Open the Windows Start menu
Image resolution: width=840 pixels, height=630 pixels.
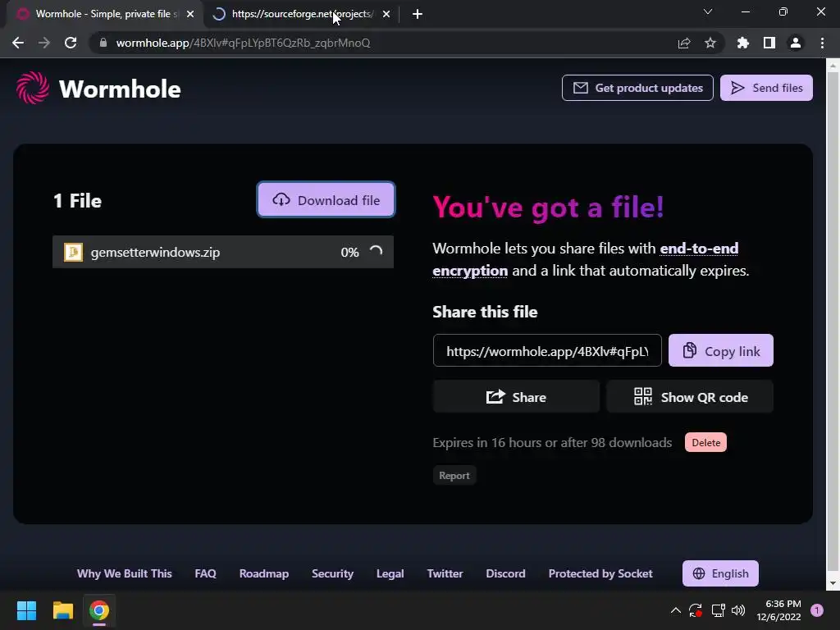click(x=26, y=610)
